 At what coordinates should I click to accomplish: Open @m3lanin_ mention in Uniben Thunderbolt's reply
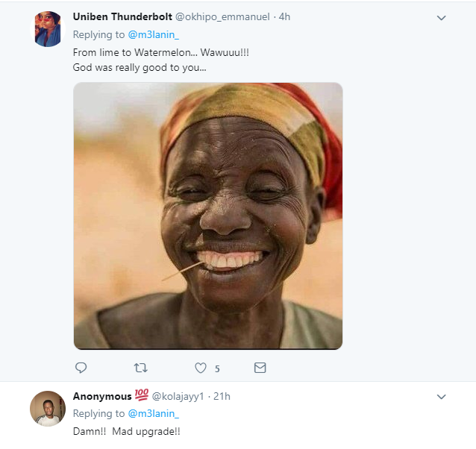[154, 34]
